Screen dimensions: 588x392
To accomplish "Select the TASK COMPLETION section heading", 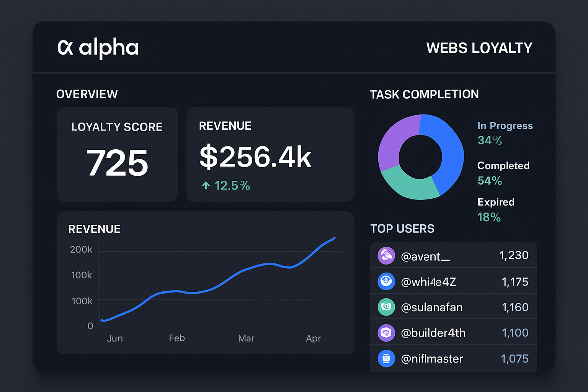I will [424, 94].
